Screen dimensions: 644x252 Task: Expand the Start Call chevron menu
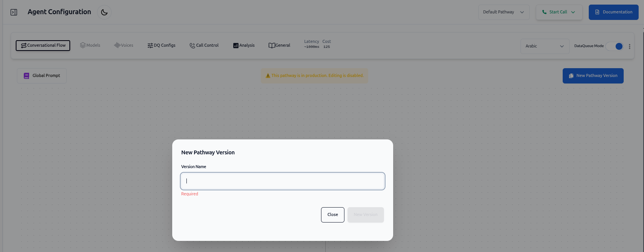[x=573, y=12]
